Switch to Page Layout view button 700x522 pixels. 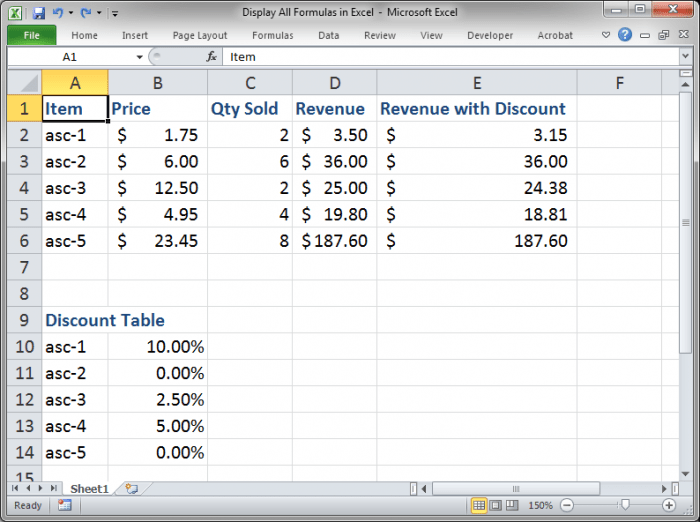(x=496, y=505)
